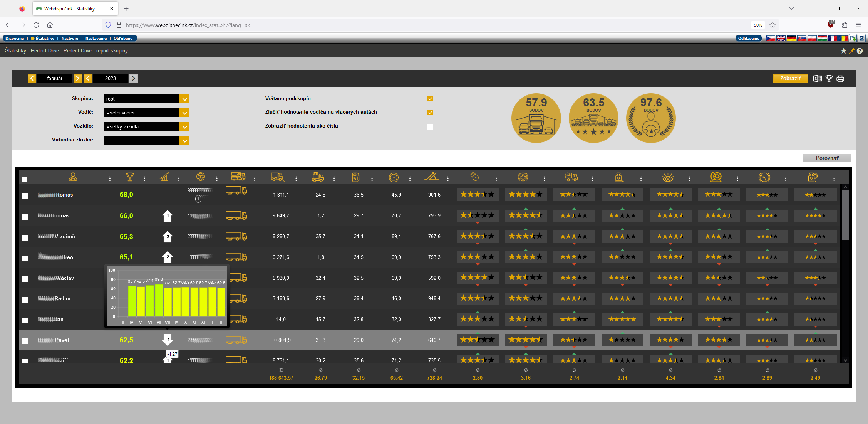Viewport: 868px width, 424px height.
Task: Click the trophy icon beside Zobraziť
Action: [829, 79]
